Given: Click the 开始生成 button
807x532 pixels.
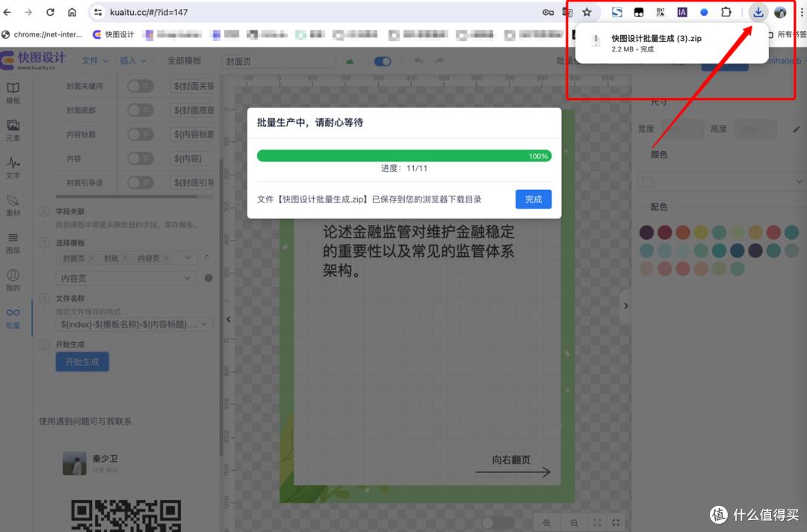Looking at the screenshot, I should 82,362.
